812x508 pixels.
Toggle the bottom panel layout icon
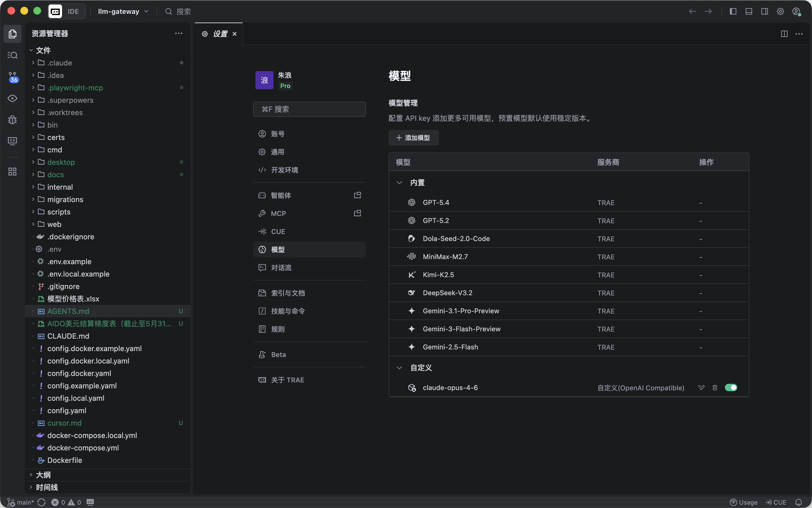pyautogui.click(x=749, y=11)
